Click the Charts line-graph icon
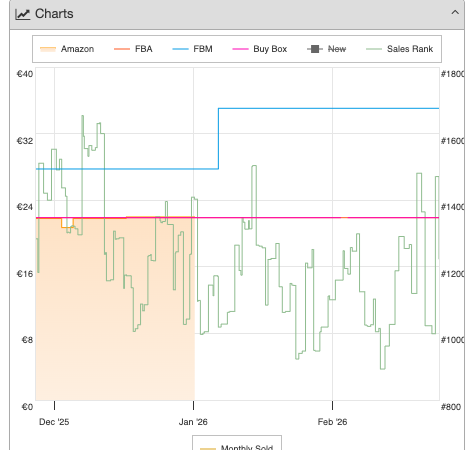 click(x=23, y=14)
